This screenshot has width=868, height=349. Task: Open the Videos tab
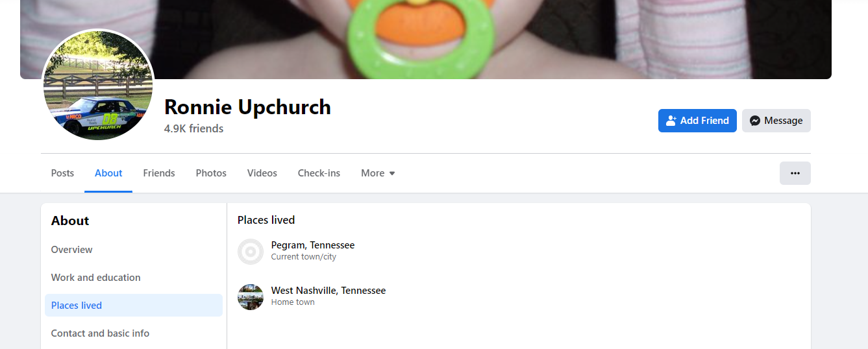pos(262,173)
